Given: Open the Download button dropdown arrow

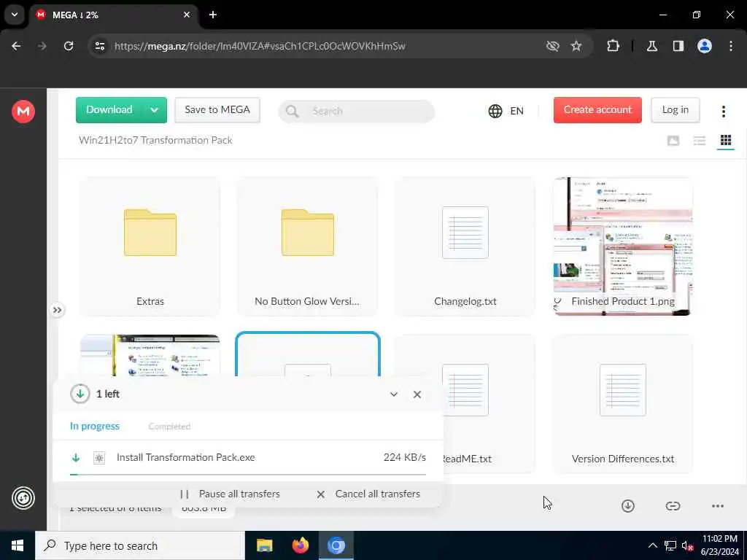Looking at the screenshot, I should pyautogui.click(x=155, y=110).
